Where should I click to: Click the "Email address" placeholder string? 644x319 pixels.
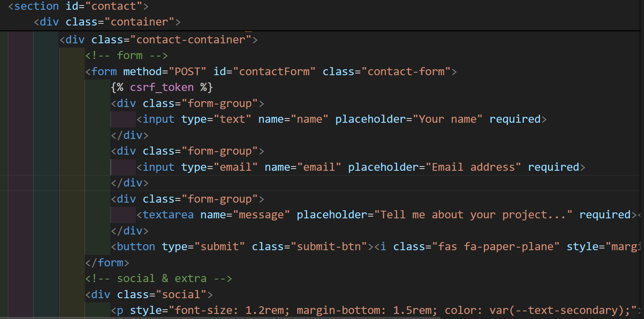474,167
